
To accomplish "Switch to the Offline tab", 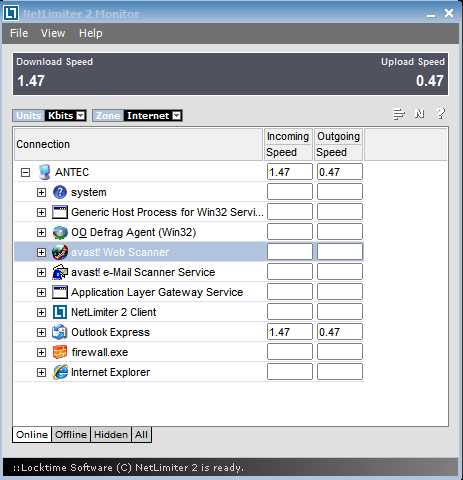I will pos(71,434).
